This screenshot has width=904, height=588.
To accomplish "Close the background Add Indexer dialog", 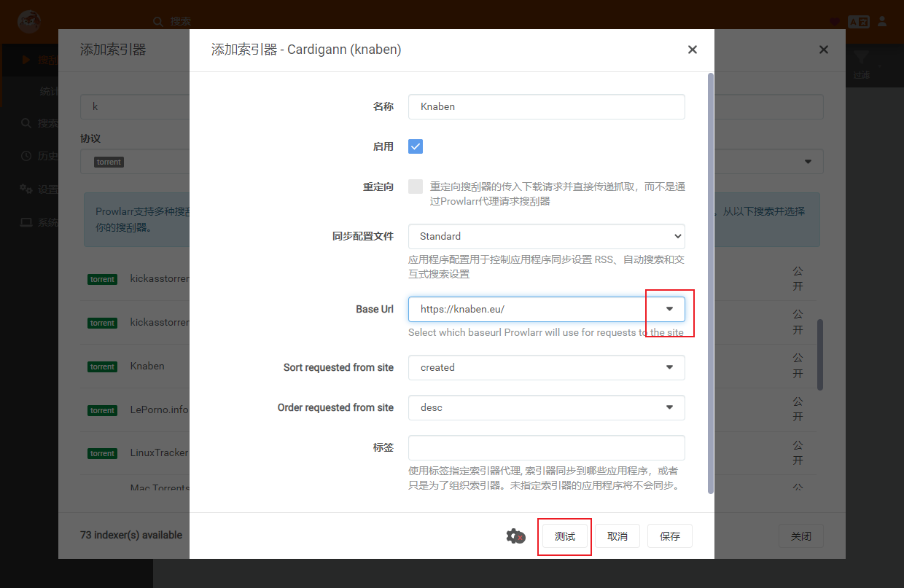I will click(824, 50).
